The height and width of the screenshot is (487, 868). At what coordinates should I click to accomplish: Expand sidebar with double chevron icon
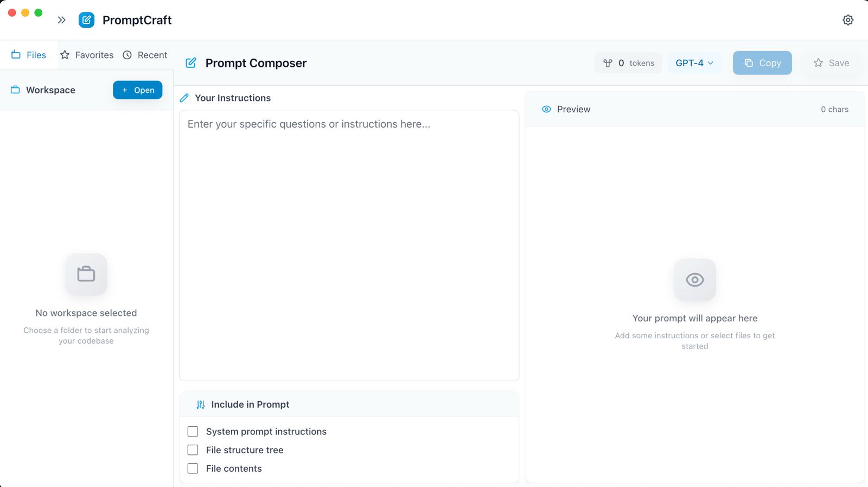tap(61, 20)
